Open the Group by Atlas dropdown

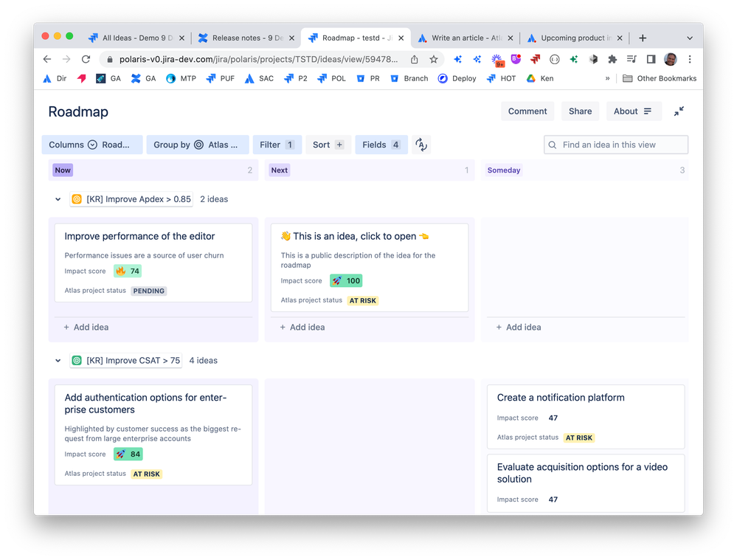pos(196,145)
